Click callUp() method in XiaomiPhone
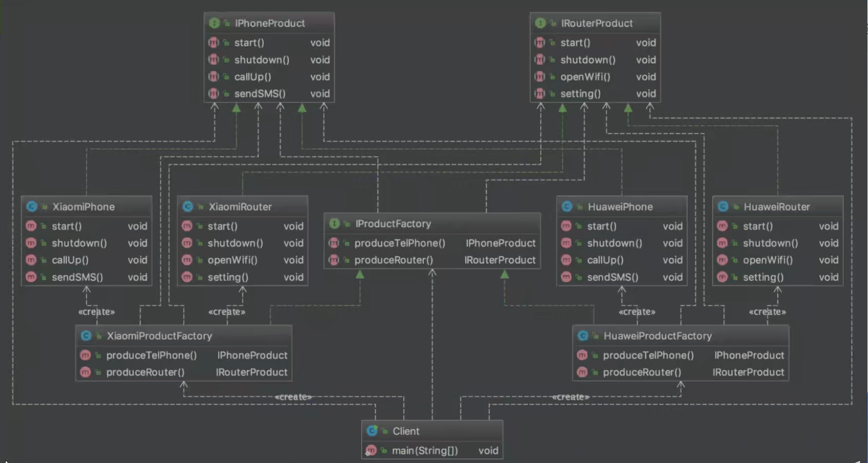The width and height of the screenshot is (868, 463). tap(70, 260)
